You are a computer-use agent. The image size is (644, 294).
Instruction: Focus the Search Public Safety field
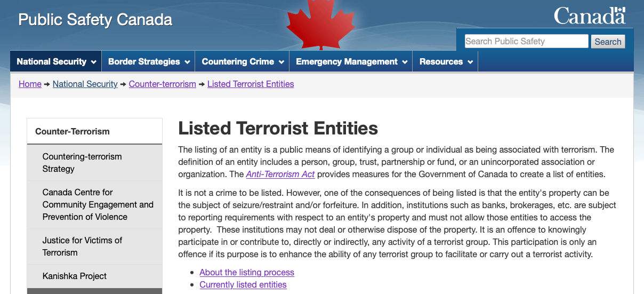tap(526, 41)
